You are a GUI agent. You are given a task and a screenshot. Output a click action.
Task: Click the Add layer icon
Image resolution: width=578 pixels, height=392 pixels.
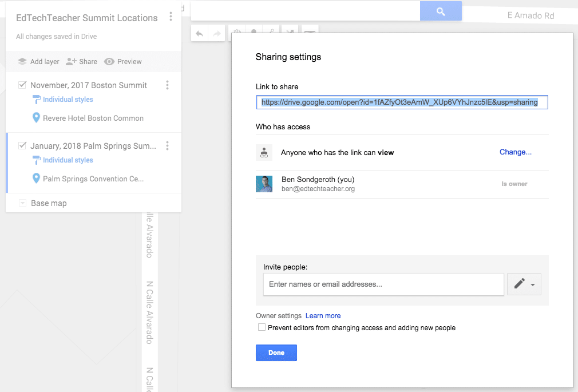click(x=22, y=62)
